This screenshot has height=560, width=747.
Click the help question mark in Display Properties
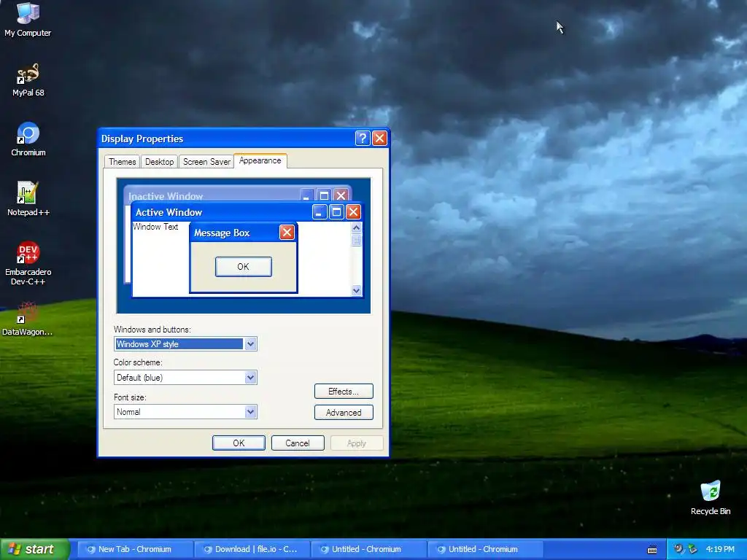click(x=362, y=138)
